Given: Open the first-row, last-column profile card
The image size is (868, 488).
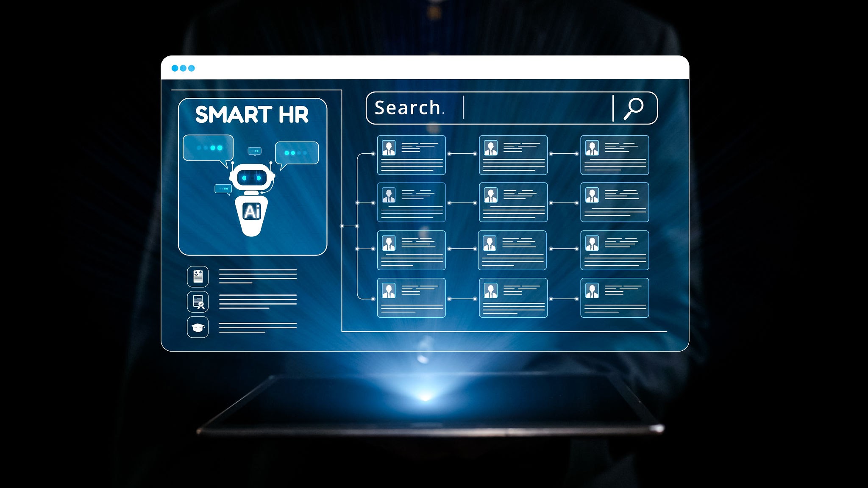Looking at the screenshot, I should 615,155.
